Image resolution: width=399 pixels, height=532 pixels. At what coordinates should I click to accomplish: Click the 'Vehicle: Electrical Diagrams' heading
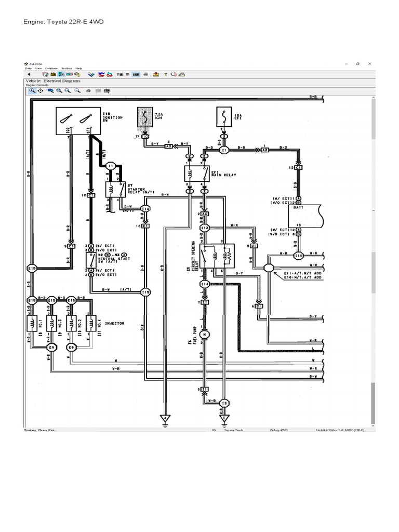(x=53, y=81)
